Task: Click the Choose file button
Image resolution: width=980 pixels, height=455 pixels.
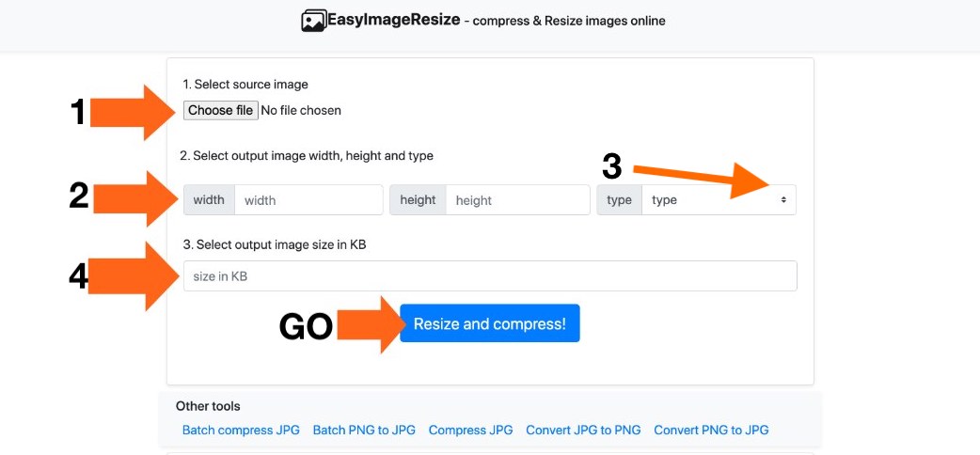Action: [x=220, y=111]
